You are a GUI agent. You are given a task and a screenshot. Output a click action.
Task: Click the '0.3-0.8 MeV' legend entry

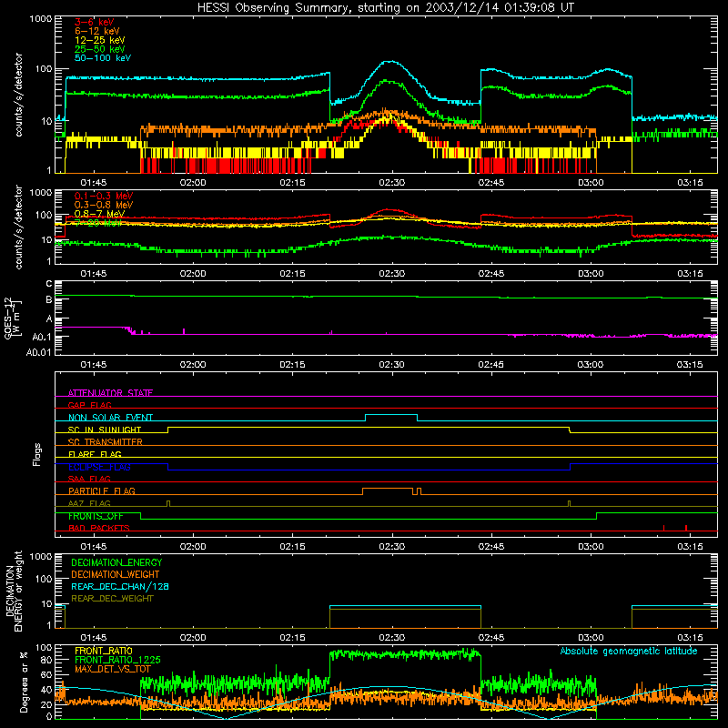click(x=104, y=205)
